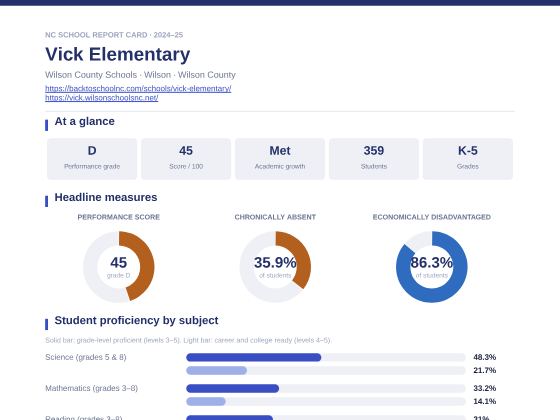Click the Mathematics (grades 3–8) label
This screenshot has width=560, height=420.
click(x=91, y=388)
